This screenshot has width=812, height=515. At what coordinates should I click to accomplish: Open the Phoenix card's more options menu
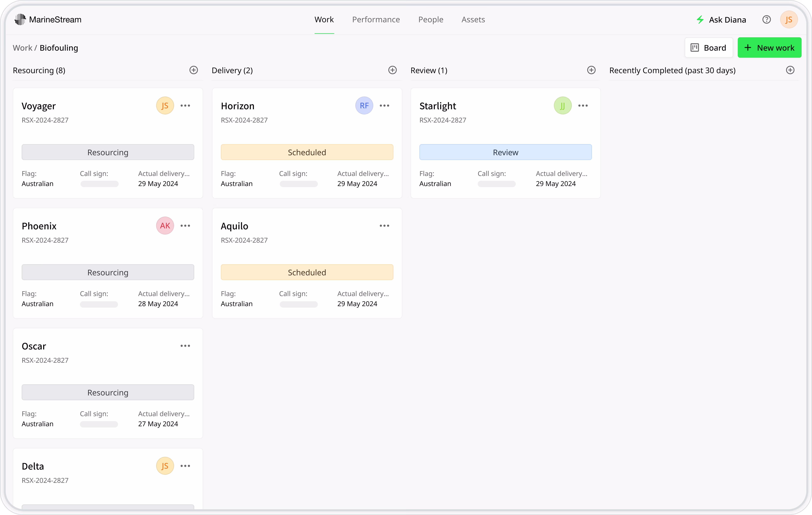coord(185,226)
